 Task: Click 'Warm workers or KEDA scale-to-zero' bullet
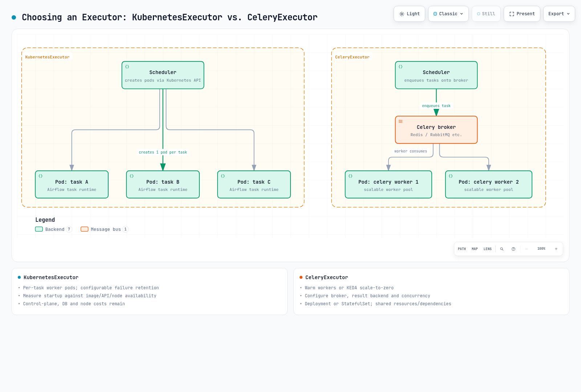tap(349, 288)
